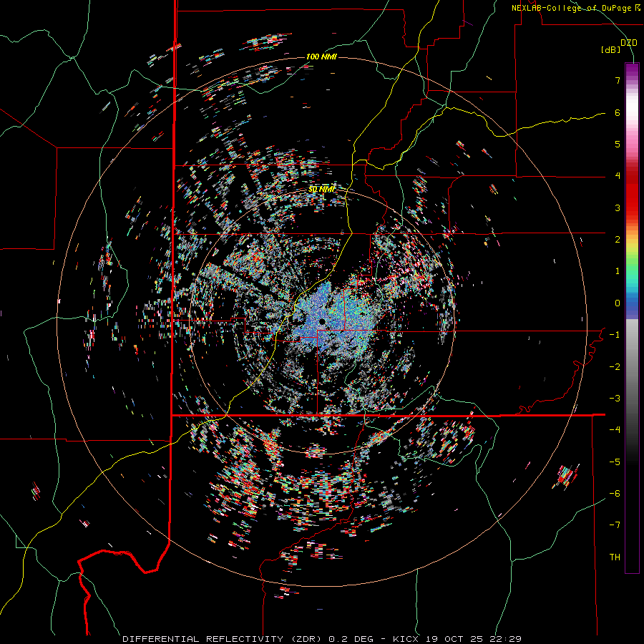Select the 7 value on the color scale
Screen dimensions: 644x644
(x=618, y=80)
